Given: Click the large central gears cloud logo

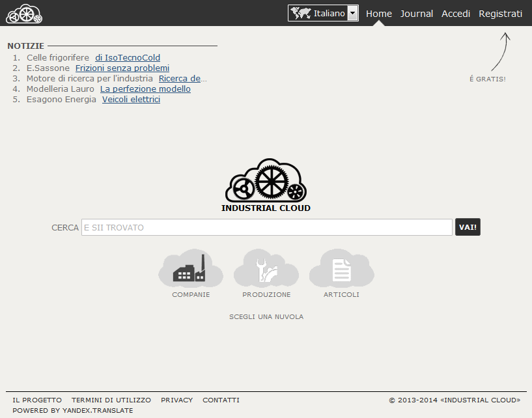Looking at the screenshot, I should click(266, 180).
